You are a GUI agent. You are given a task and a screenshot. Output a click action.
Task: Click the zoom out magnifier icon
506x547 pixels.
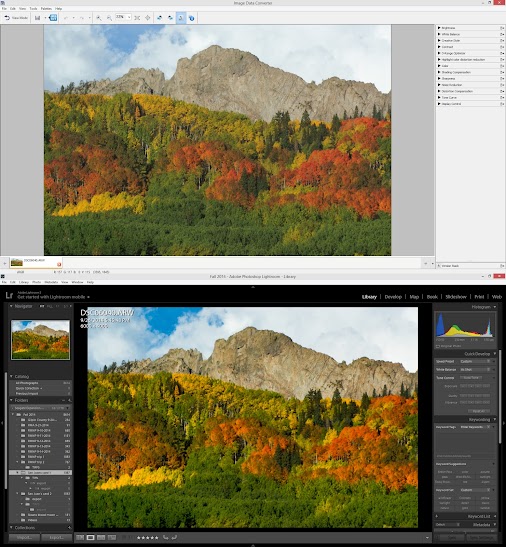(x=109, y=18)
